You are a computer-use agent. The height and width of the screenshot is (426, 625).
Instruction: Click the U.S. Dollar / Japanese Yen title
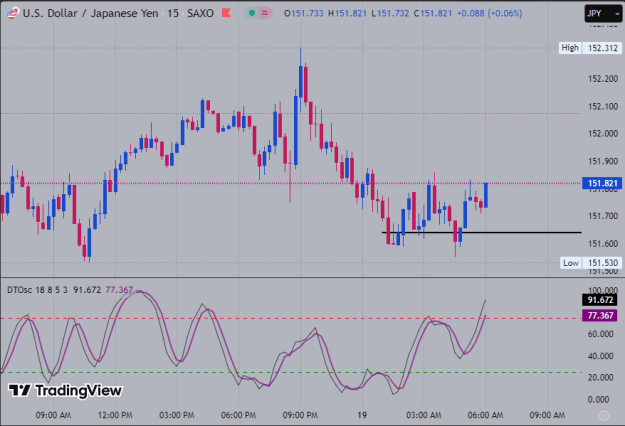point(90,13)
